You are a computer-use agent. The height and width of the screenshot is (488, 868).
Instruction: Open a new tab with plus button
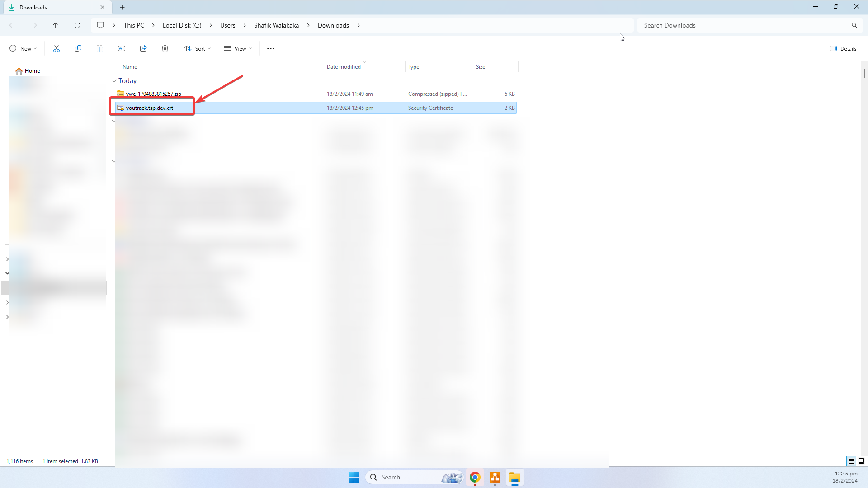tap(122, 7)
